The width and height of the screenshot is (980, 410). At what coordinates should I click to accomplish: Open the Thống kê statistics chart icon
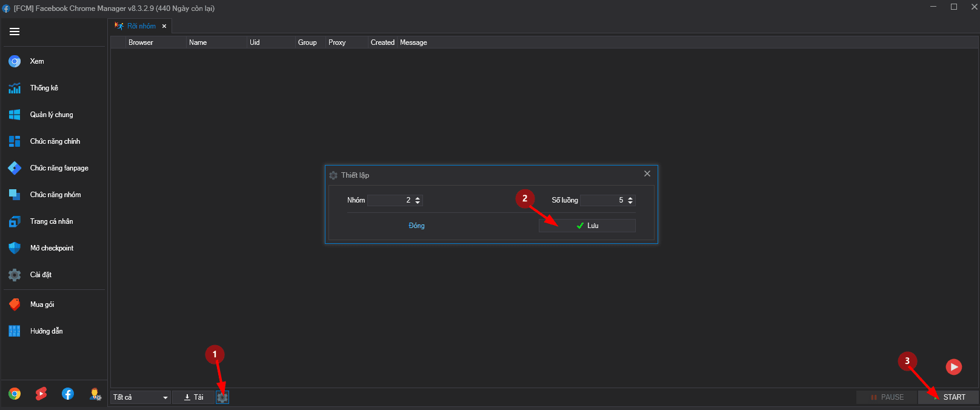[15, 88]
